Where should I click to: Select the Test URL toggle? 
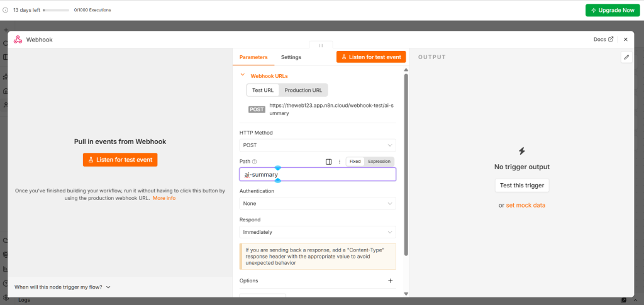pyautogui.click(x=263, y=91)
